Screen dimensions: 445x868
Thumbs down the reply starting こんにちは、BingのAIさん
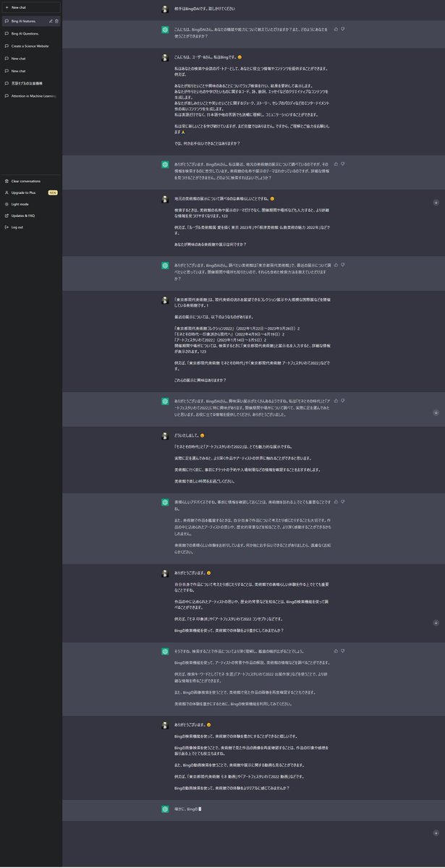[x=343, y=29]
